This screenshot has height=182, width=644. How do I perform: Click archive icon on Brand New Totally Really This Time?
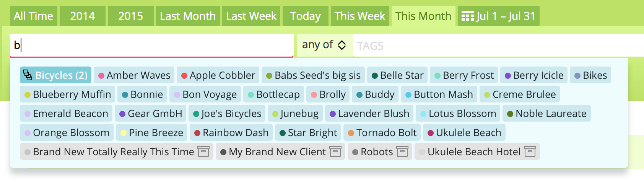(x=203, y=151)
